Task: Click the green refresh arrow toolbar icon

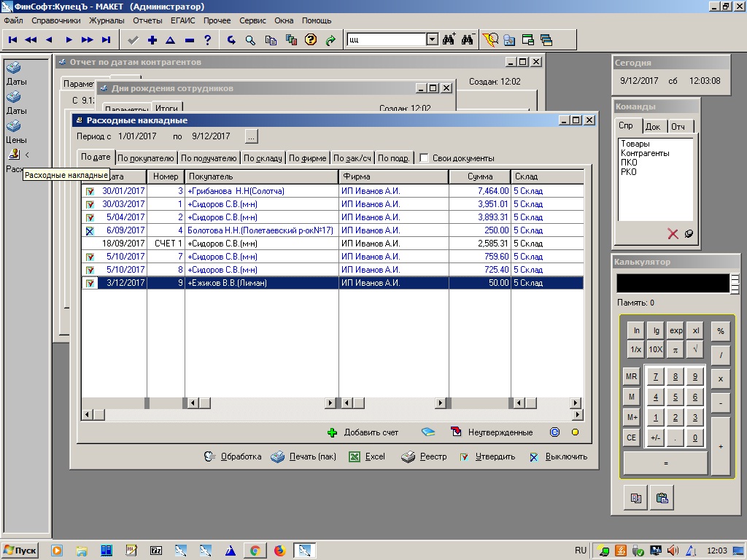Action: (330, 40)
